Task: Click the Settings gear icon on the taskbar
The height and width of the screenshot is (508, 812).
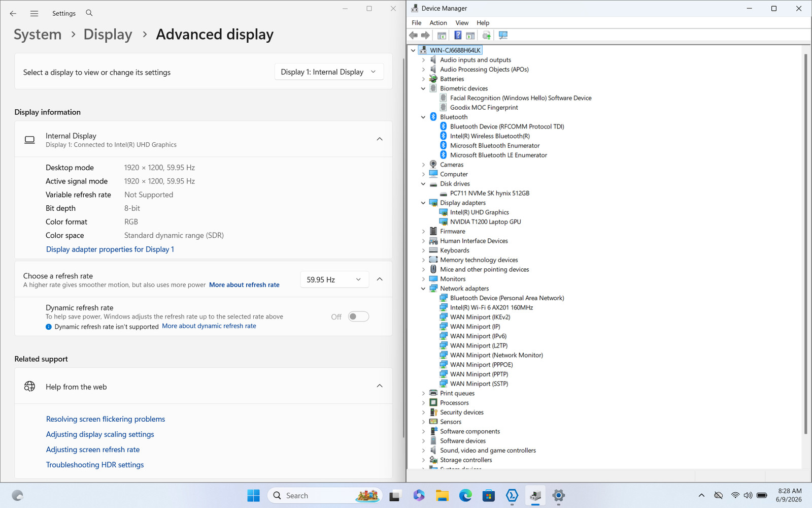Action: [559, 495]
